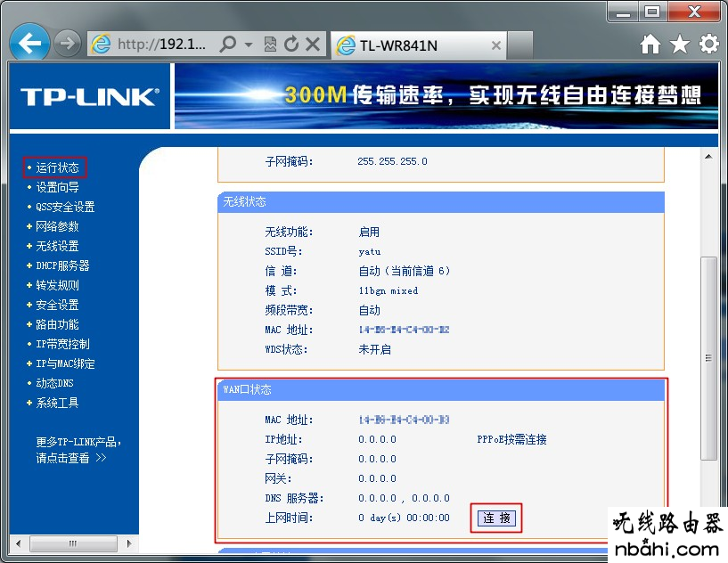Click the browser Back arrow button
The image size is (728, 563).
click(x=31, y=43)
